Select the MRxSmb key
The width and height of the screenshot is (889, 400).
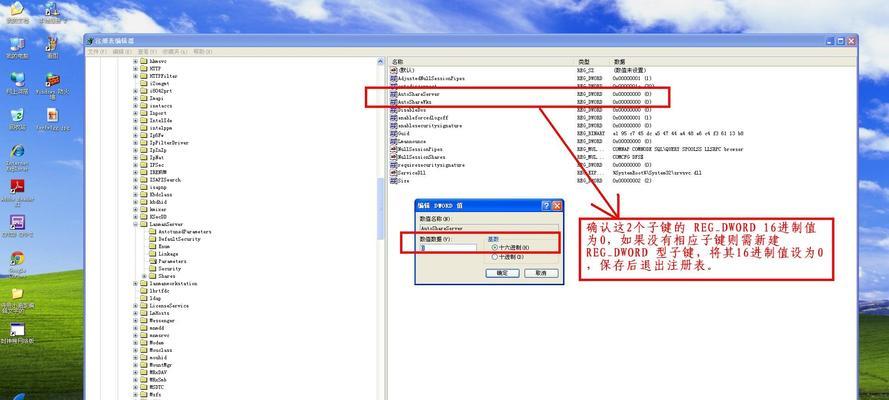click(x=158, y=380)
